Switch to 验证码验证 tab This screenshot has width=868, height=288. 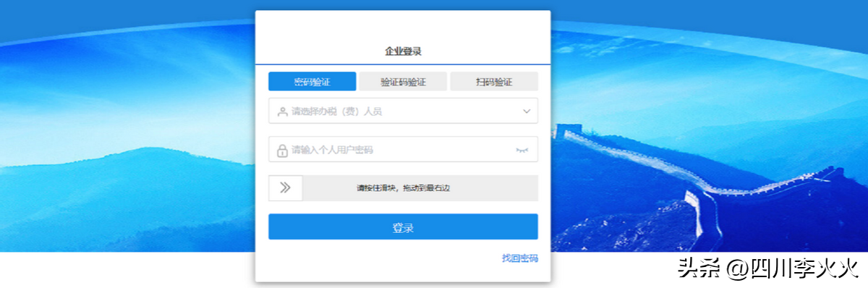pos(403,82)
